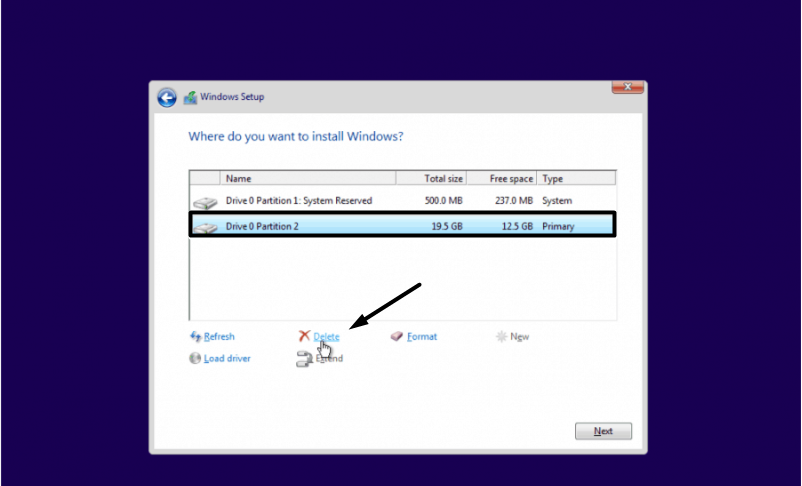Sort by the Name column header
The height and width of the screenshot is (486, 802).
(307, 179)
